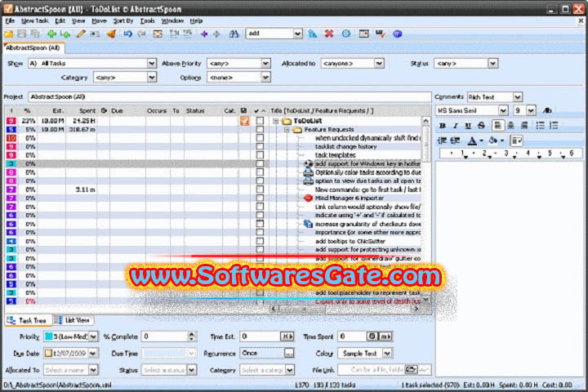Click the Undo arrow in the toolbar
This screenshot has height=392, width=588.
pyautogui.click(x=128, y=33)
